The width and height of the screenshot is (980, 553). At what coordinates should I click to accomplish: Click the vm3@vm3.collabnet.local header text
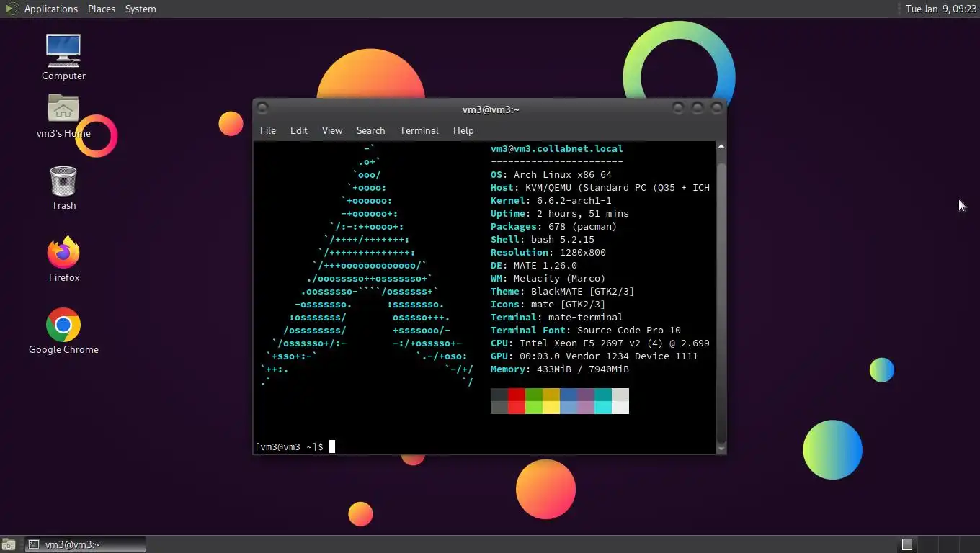(557, 149)
